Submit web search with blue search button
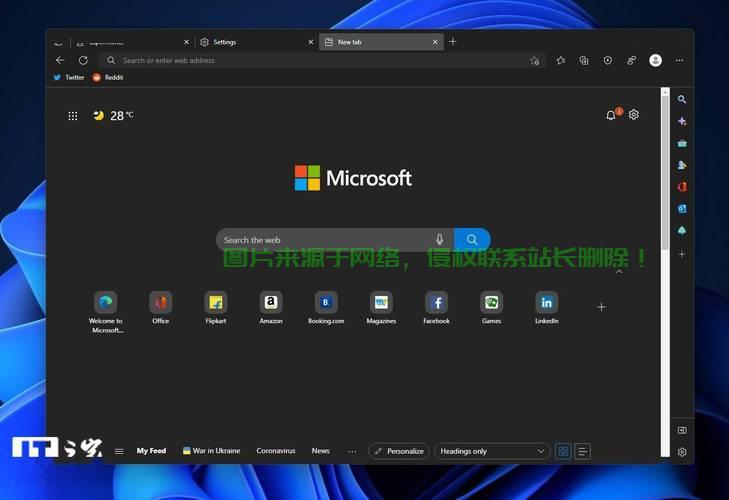The height and width of the screenshot is (500, 729). tap(472, 240)
